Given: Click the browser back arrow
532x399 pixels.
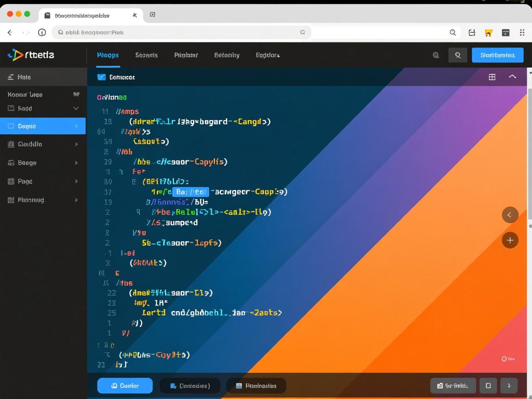Looking at the screenshot, I should click(x=10, y=32).
